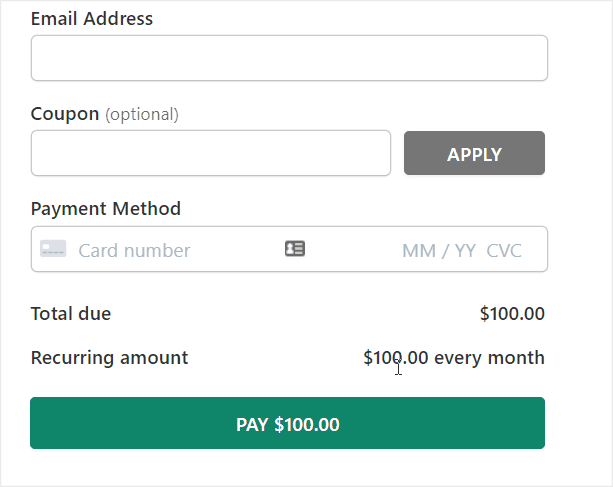Click the Email Address label
The image size is (613, 487).
click(x=92, y=19)
